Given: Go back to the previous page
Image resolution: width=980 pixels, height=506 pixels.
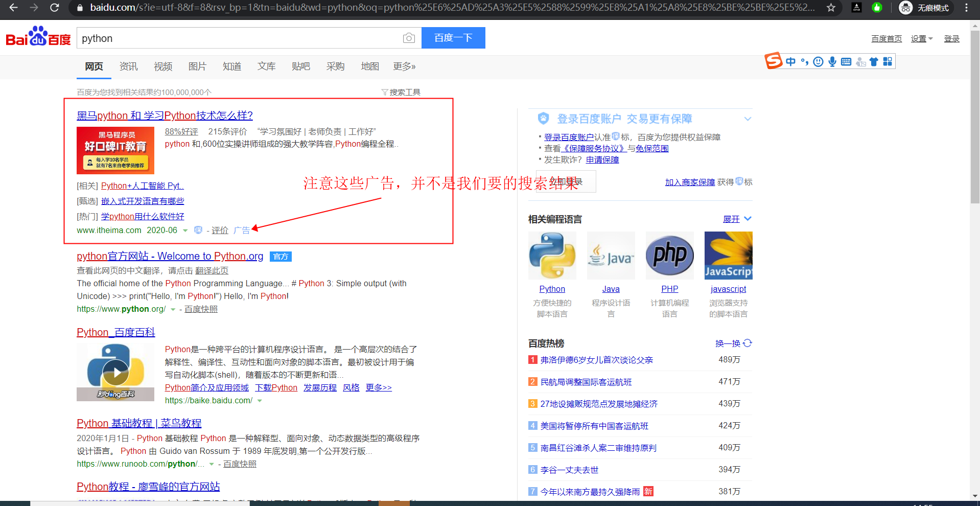Looking at the screenshot, I should 13,8.
